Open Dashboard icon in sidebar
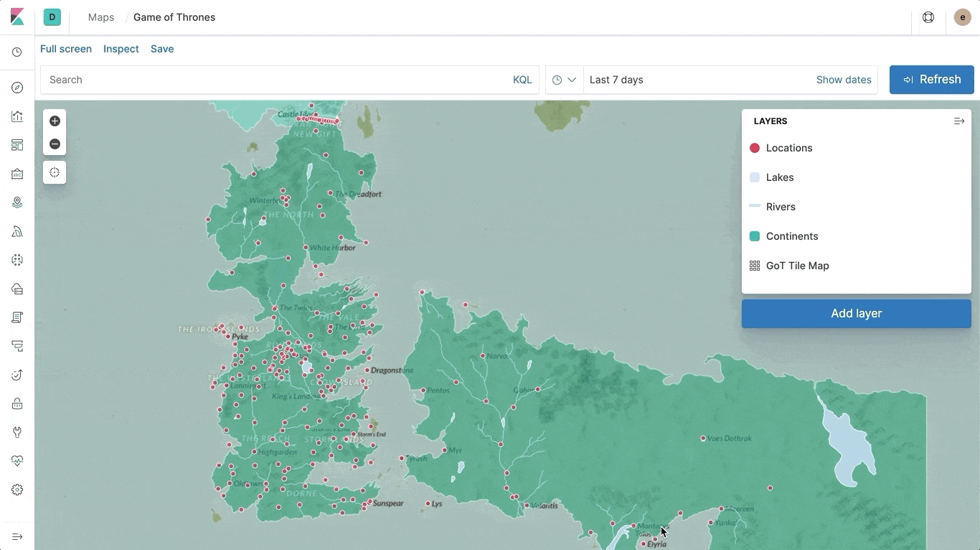 17,145
